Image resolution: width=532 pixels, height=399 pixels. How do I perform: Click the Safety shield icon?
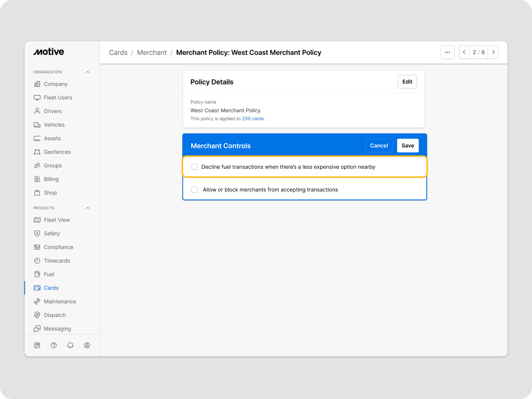(x=37, y=234)
